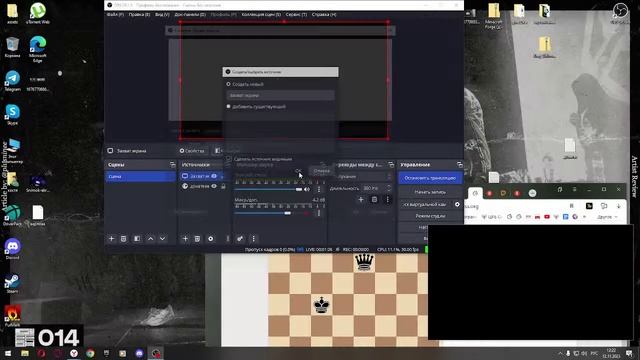Image resolution: width=640 pixels, height=360 pixels.
Task: Open scene filters icon in Scenes panel
Action: tap(137, 239)
